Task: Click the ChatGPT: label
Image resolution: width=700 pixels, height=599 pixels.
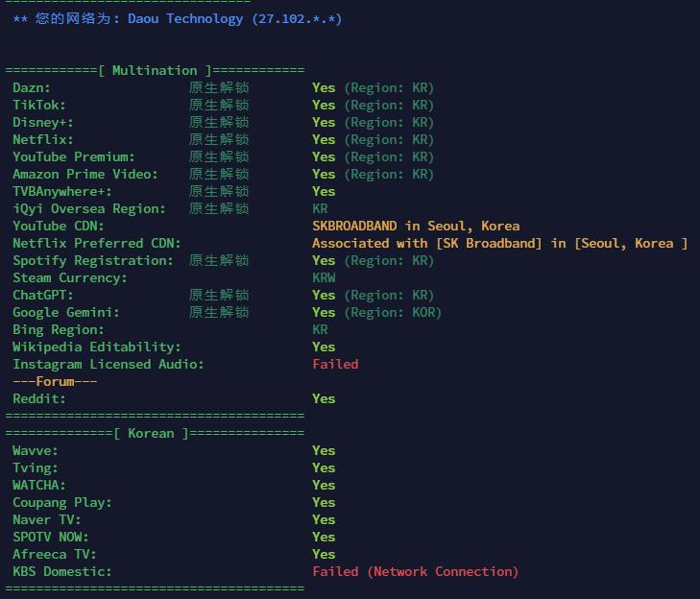Action: (43, 295)
